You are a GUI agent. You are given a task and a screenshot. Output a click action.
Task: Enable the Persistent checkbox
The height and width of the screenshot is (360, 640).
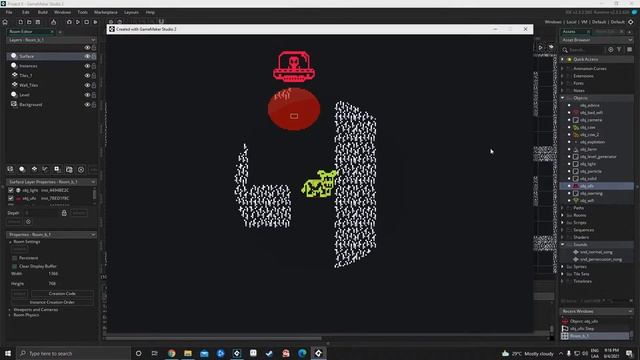[15, 258]
